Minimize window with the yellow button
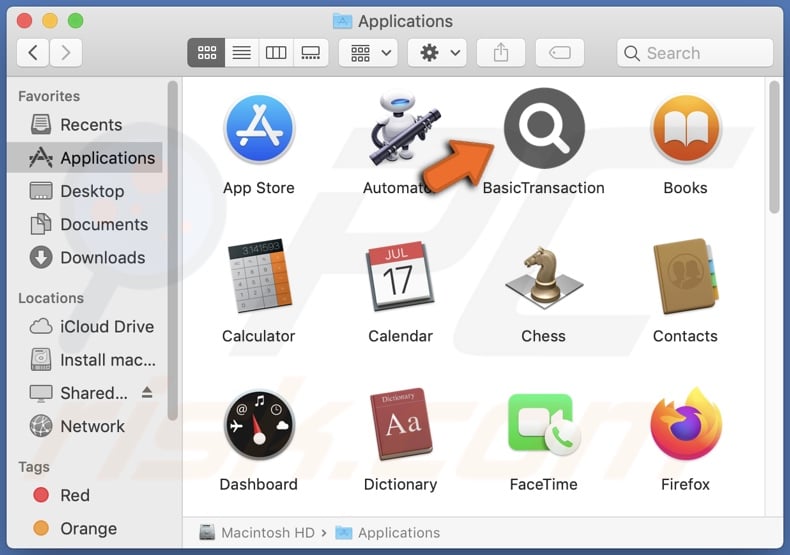 pyautogui.click(x=50, y=21)
